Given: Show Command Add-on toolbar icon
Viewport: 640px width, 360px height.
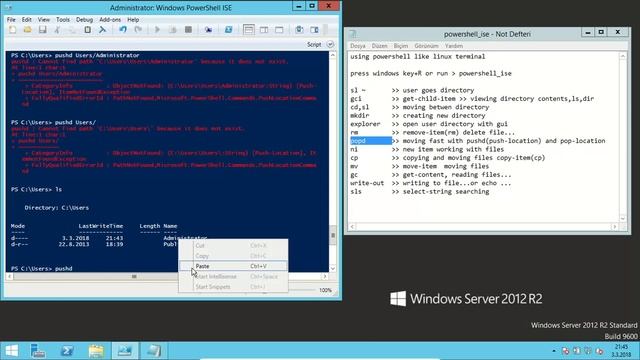Looking at the screenshot, I should coord(314,30).
